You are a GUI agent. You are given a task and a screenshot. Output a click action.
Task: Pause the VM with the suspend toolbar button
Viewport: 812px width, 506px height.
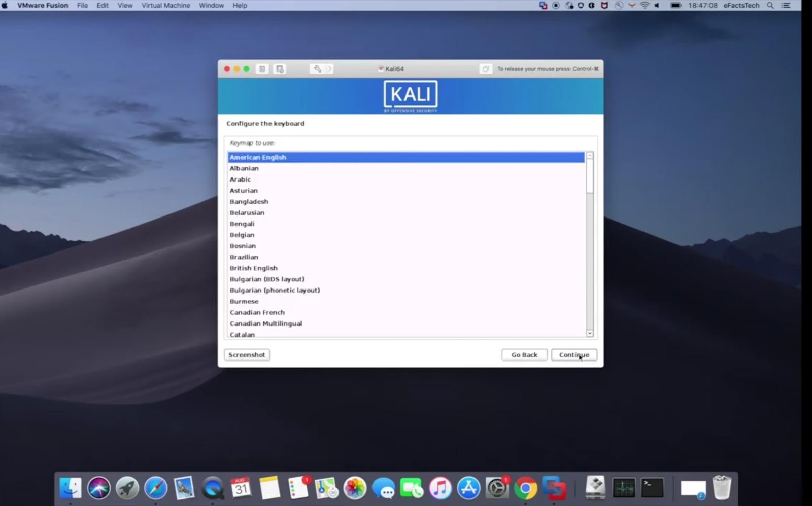coord(262,69)
